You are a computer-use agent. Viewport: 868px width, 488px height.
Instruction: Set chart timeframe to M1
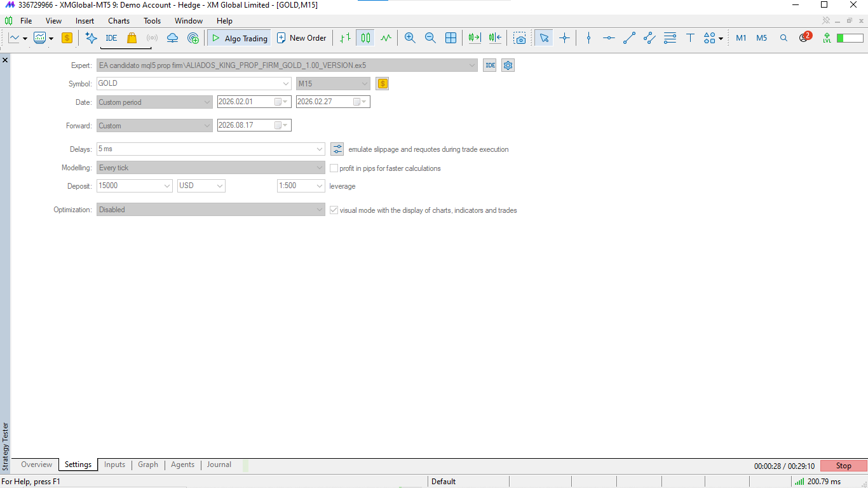pos(741,38)
